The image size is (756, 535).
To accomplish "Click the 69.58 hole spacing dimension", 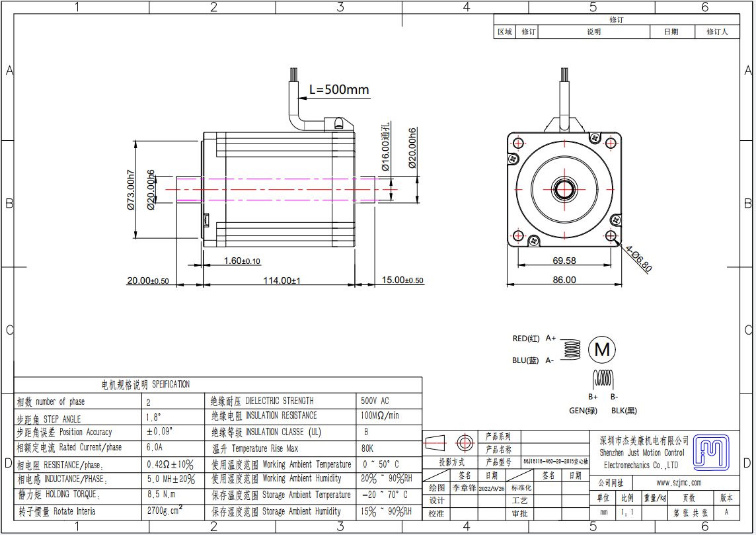I will pos(564,261).
